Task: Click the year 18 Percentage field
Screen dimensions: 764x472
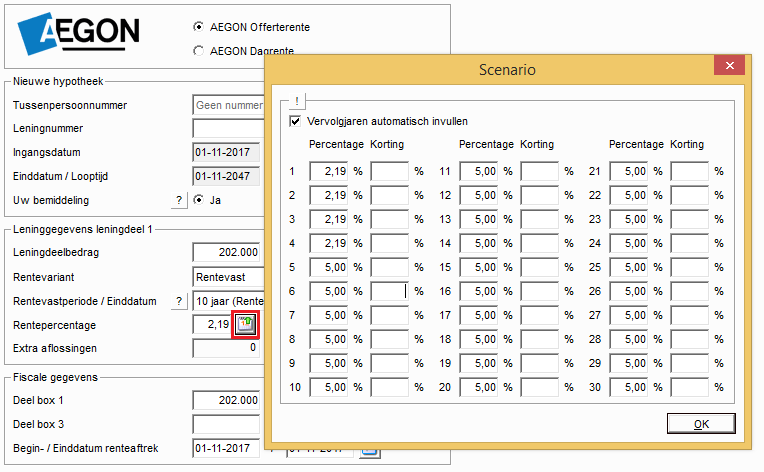Action: pyautogui.click(x=478, y=339)
